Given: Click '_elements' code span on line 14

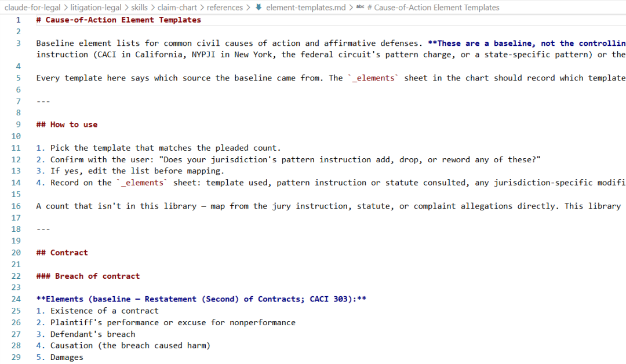Looking at the screenshot, I should (x=142, y=183).
